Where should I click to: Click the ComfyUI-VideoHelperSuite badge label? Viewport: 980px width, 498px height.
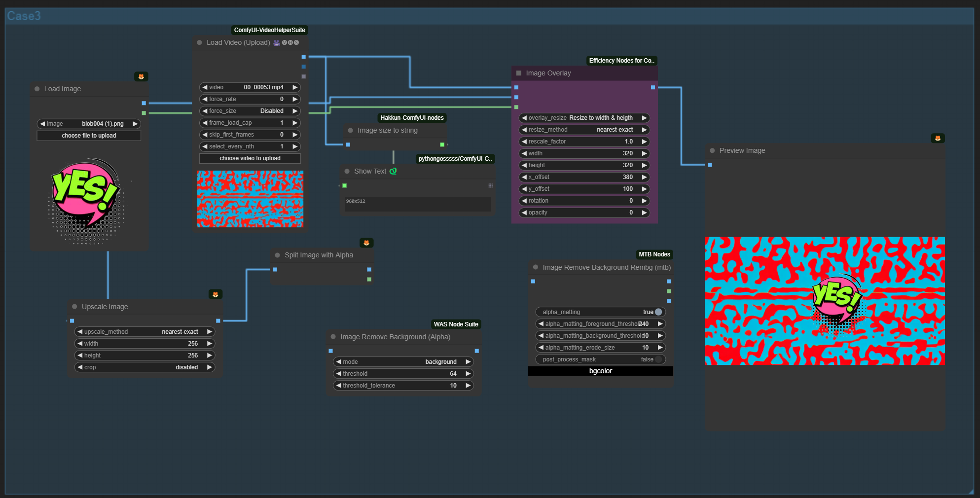(269, 30)
